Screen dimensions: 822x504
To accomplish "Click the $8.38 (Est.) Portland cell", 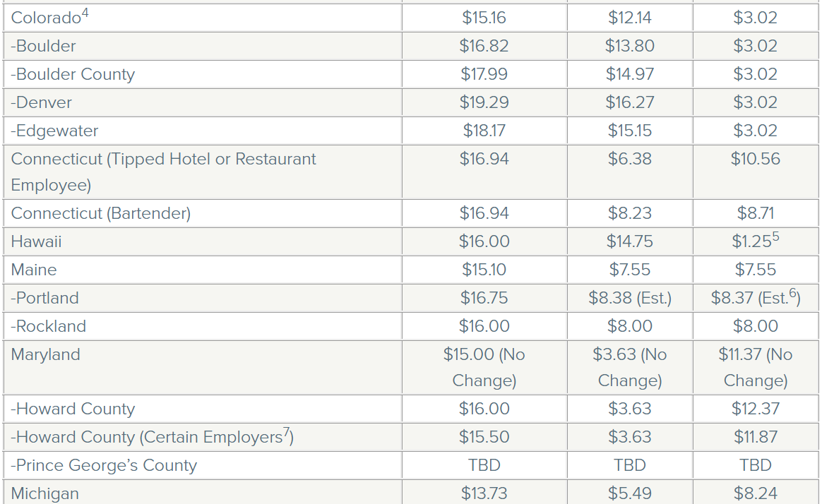I will coord(629,298).
